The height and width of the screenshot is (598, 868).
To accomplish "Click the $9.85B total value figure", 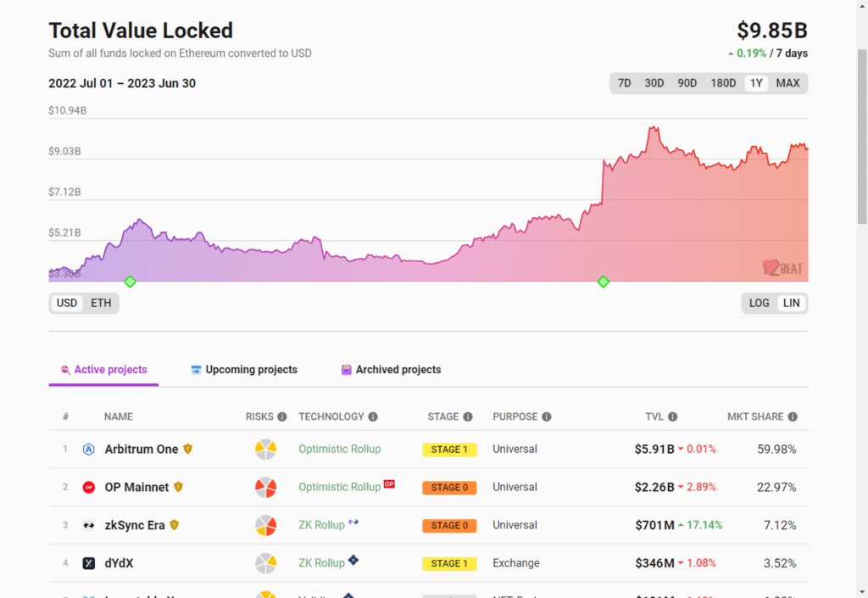I will [772, 31].
